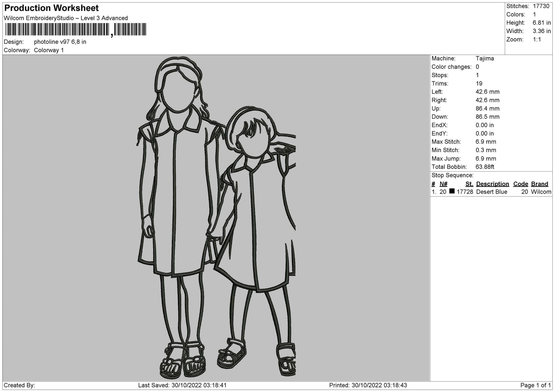Screen dimensions: 555x392
Task: Click the 'Max Jump:' label
Action: click(446, 159)
